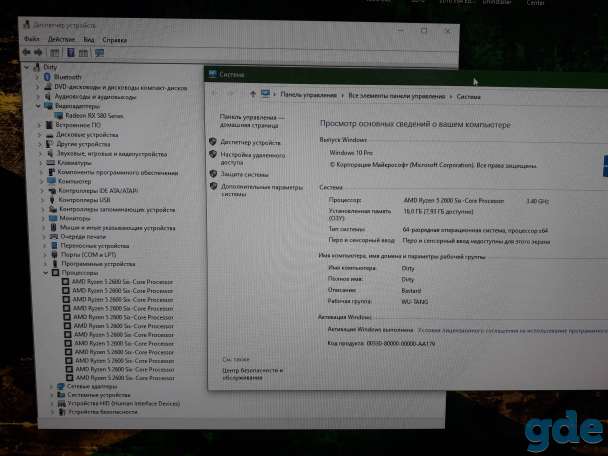This screenshot has height=456, width=608.
Task: Open the Настройка удаленного доступа link
Action: click(253, 159)
